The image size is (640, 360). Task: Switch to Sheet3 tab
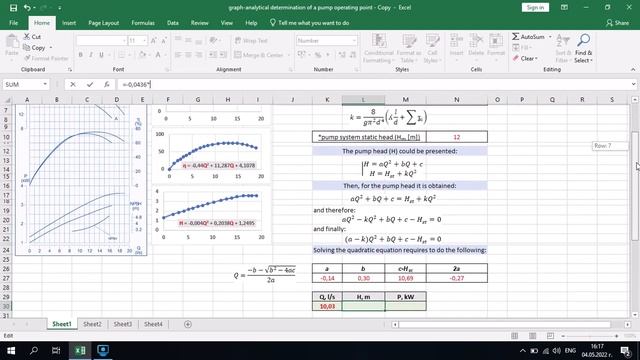[122, 324]
